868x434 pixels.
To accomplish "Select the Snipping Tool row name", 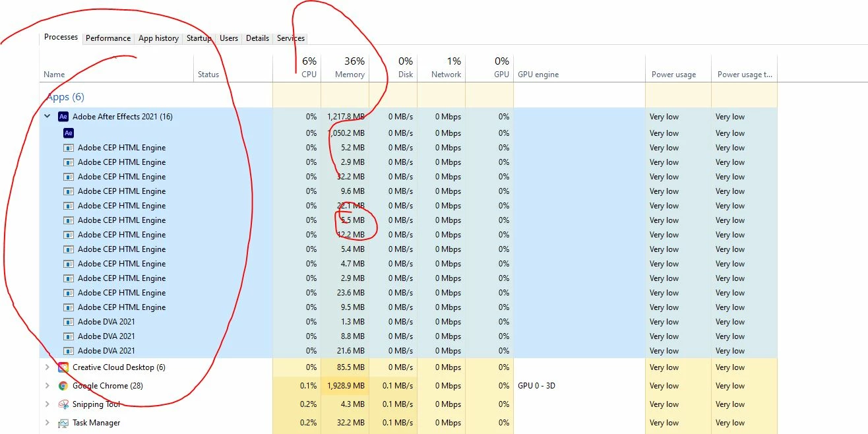I will click(x=96, y=404).
